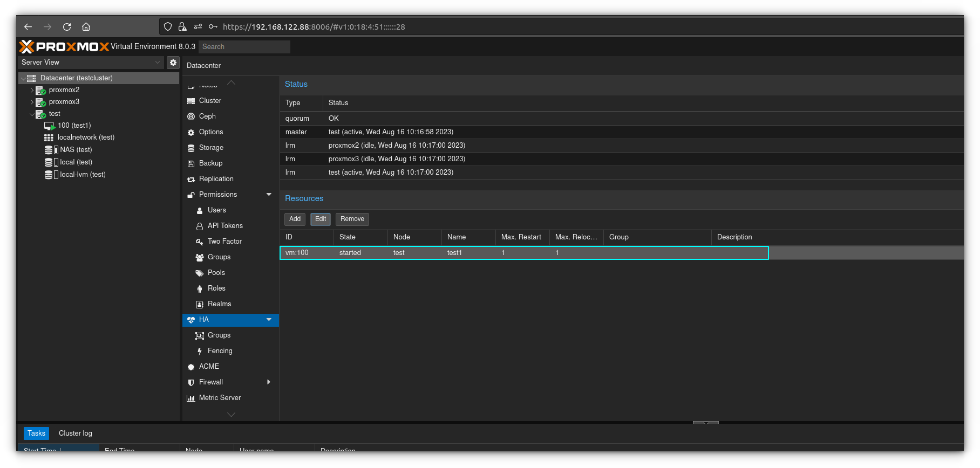The height and width of the screenshot is (468, 980).
Task: Click the Options gear icon
Action: coord(191,132)
